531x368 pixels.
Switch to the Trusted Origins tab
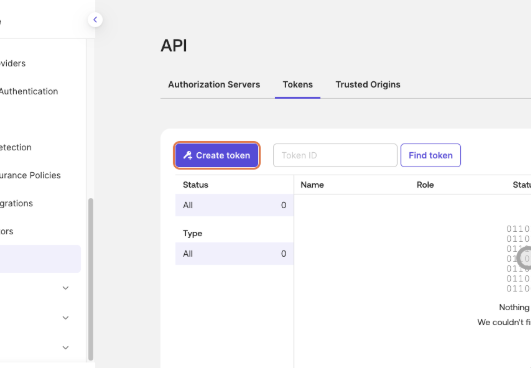pos(368,84)
